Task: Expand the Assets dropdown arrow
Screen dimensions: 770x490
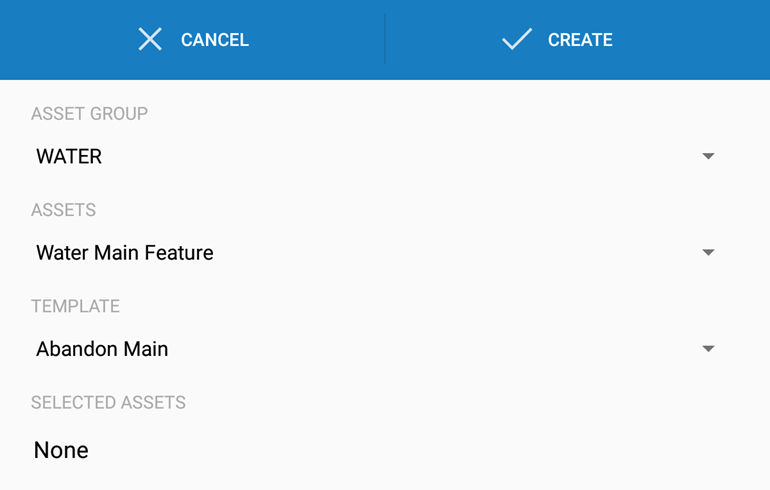Action: (708, 253)
